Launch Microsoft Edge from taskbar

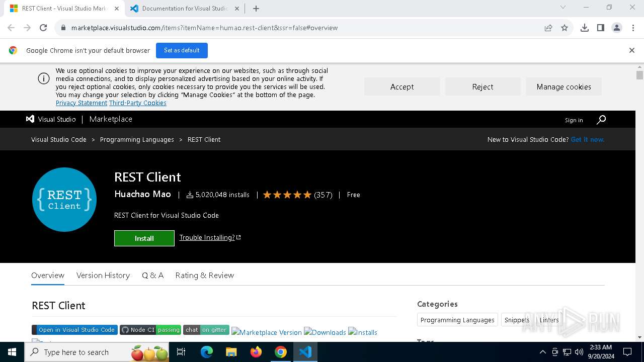point(207,352)
